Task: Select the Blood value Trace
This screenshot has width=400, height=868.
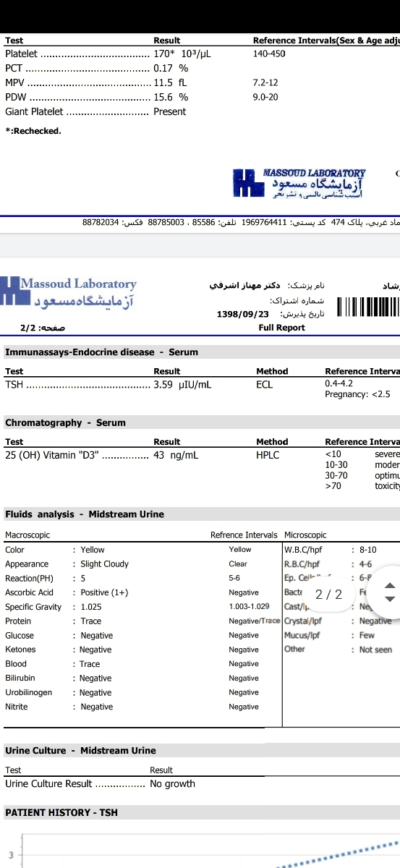Action: pos(90,664)
